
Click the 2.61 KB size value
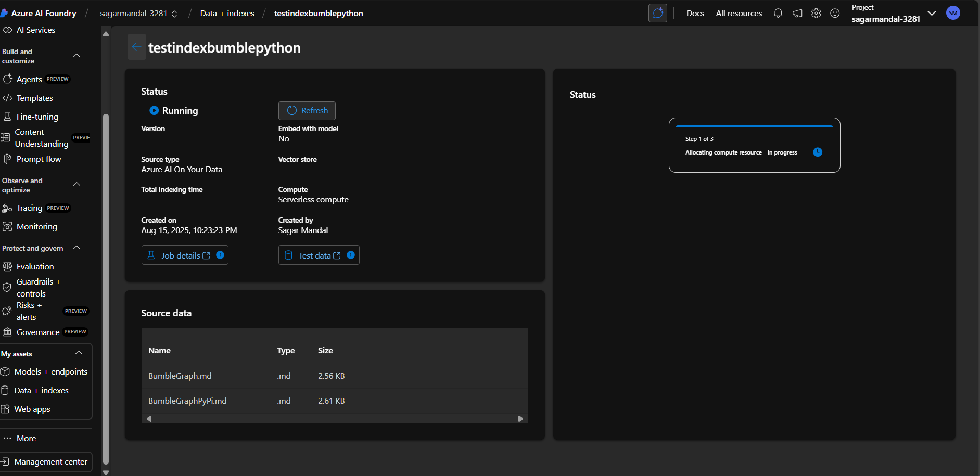tap(332, 401)
